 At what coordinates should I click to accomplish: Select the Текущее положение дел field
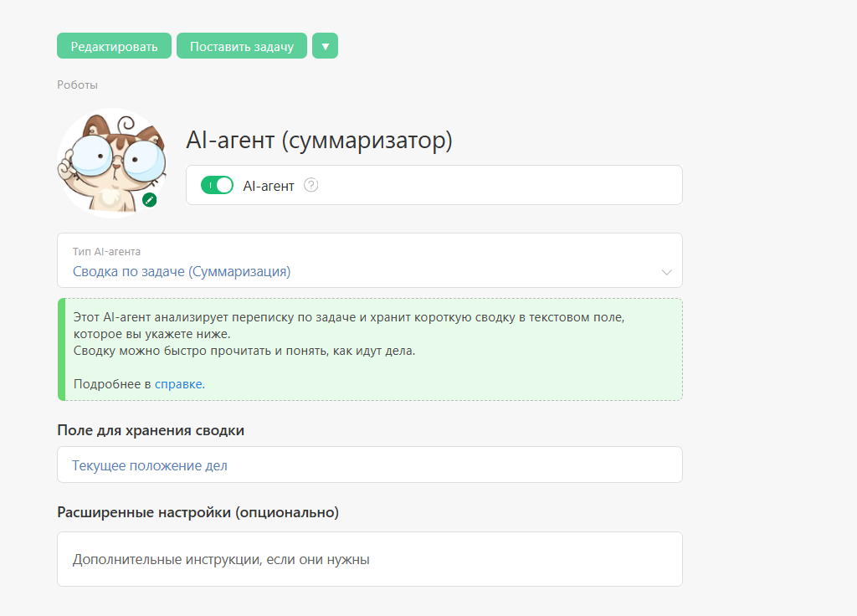point(370,465)
